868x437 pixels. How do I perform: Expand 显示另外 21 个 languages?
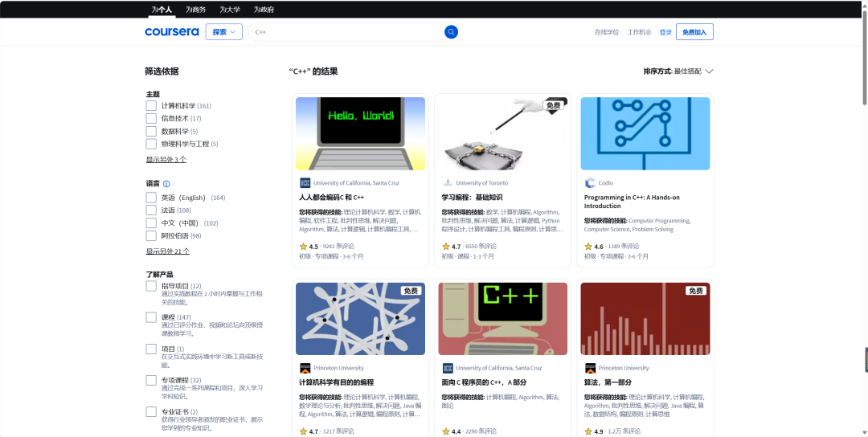168,251
